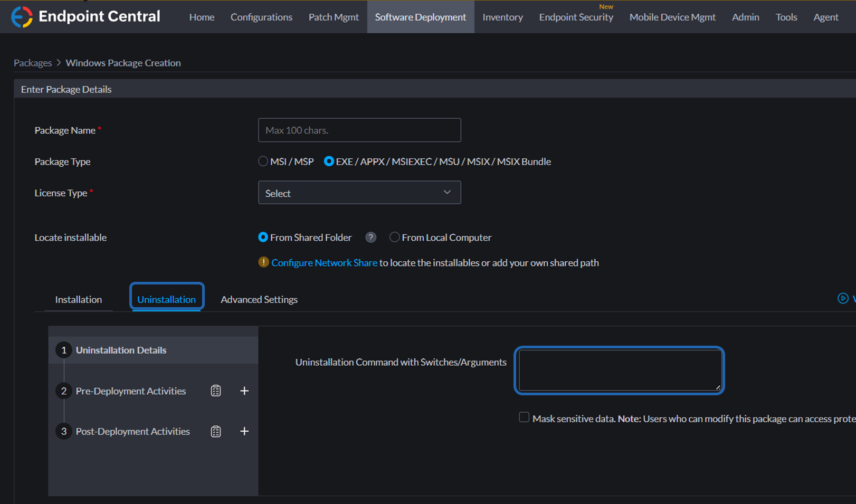Select the Post-Deployment Activities step
Viewport: 856px width, 504px height.
(x=133, y=432)
